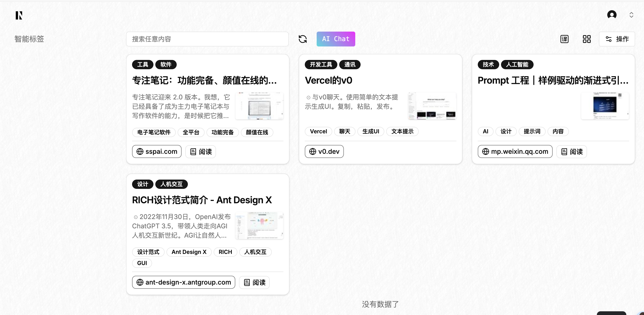Open the 专注笔记 card thumbnail
The height and width of the screenshot is (315, 644).
259,106
